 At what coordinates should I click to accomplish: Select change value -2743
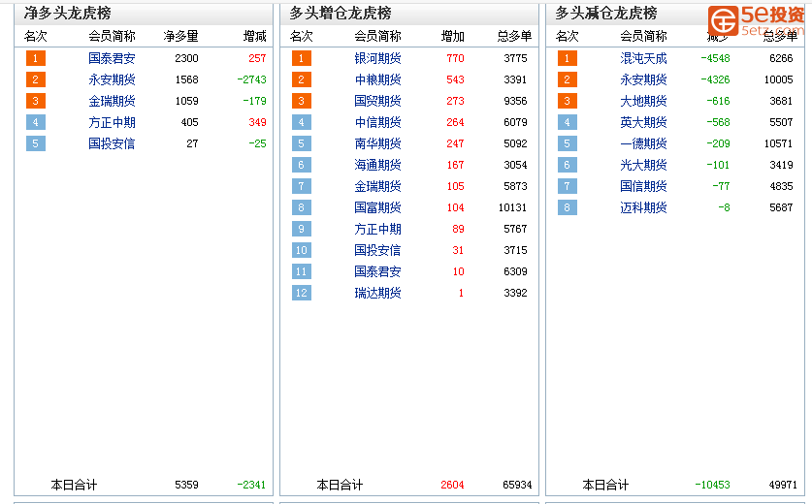click(251, 79)
